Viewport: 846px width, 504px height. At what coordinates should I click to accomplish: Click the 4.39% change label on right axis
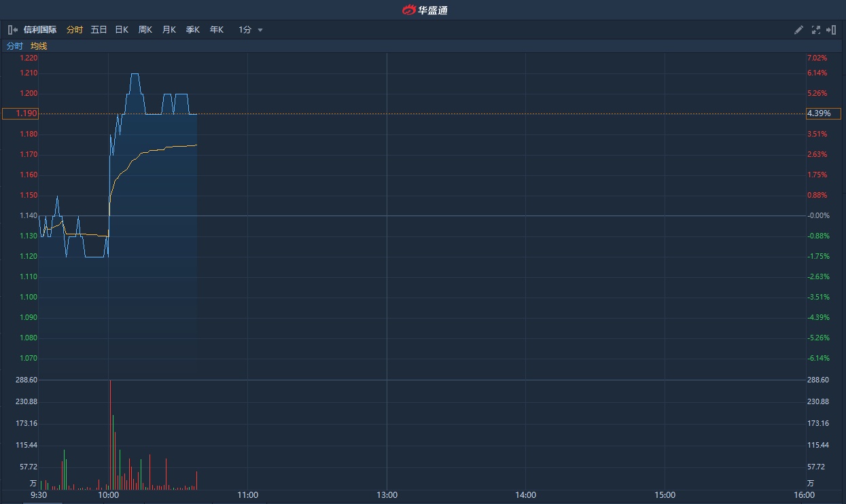(x=823, y=113)
